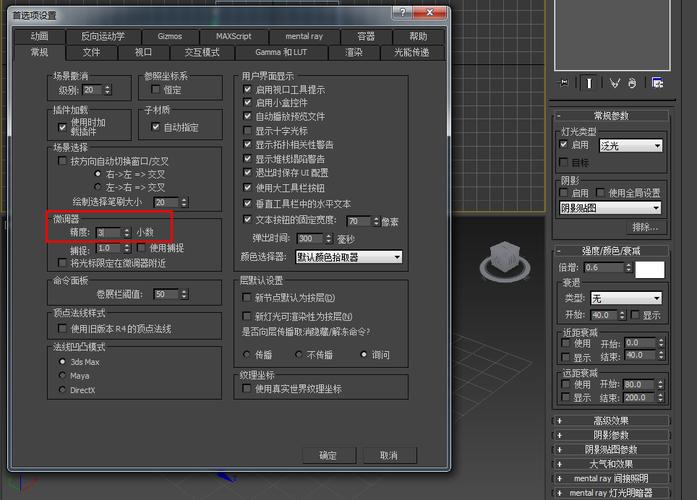
Task: Enable 使用真实世界纹理坐标 checkbox
Action: coord(247,388)
